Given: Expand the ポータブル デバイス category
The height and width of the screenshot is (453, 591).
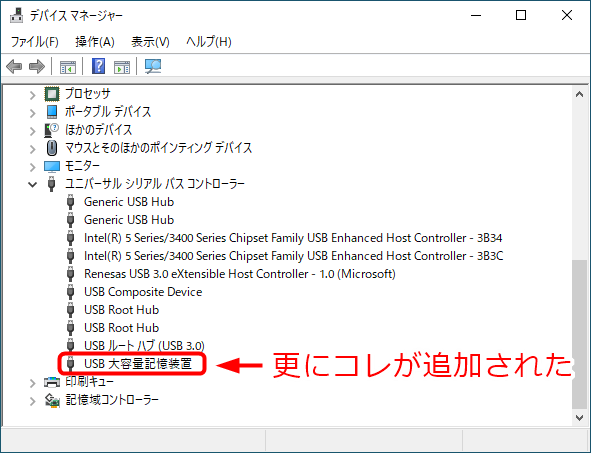Looking at the screenshot, I should click(x=32, y=113).
